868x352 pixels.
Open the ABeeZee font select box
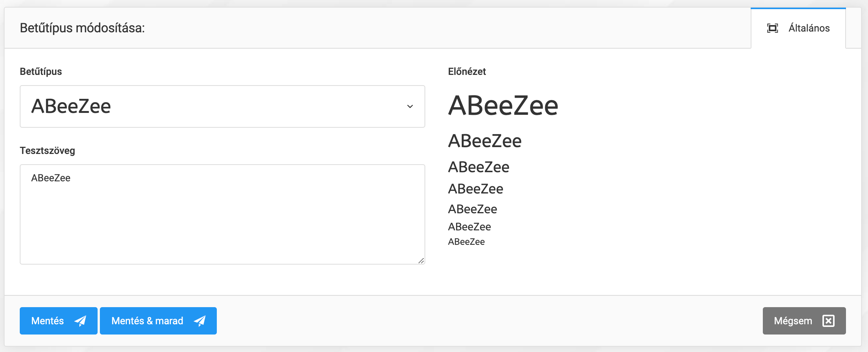[222, 106]
